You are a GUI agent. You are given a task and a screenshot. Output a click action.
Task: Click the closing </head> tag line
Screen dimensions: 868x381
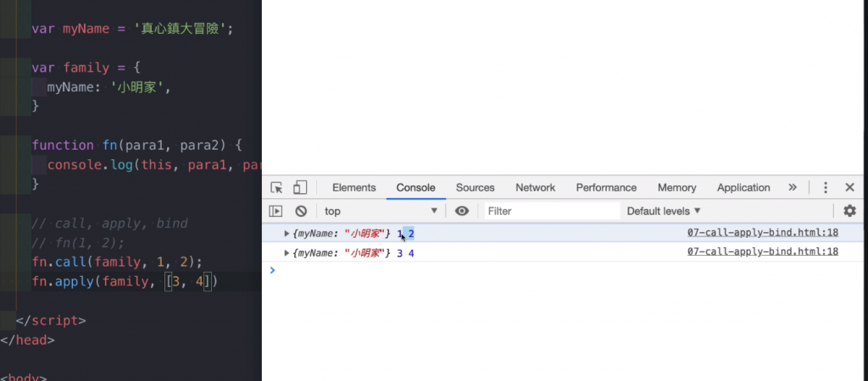[28, 340]
